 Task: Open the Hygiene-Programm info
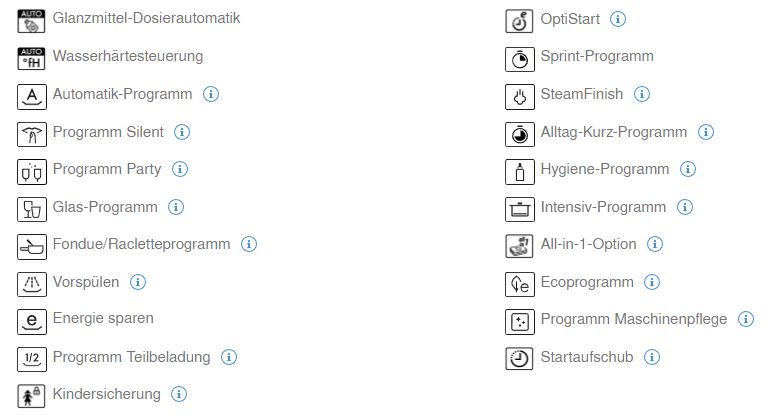pyautogui.click(x=688, y=169)
